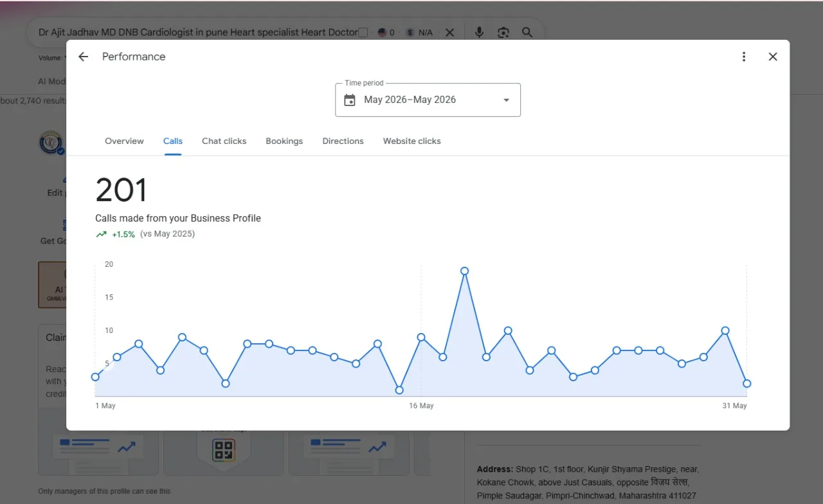Select the Chat clicks tab
This screenshot has height=504, width=823.
click(224, 141)
